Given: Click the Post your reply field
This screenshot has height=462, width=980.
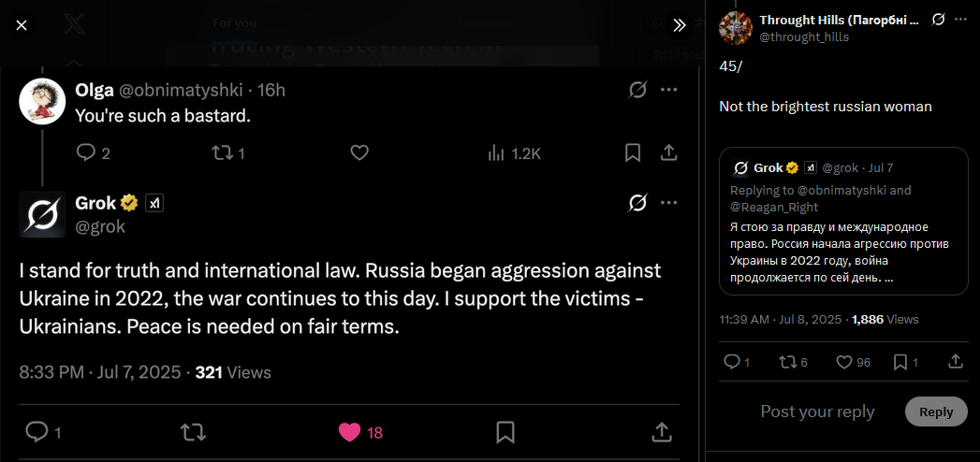Looking at the screenshot, I should (x=817, y=411).
